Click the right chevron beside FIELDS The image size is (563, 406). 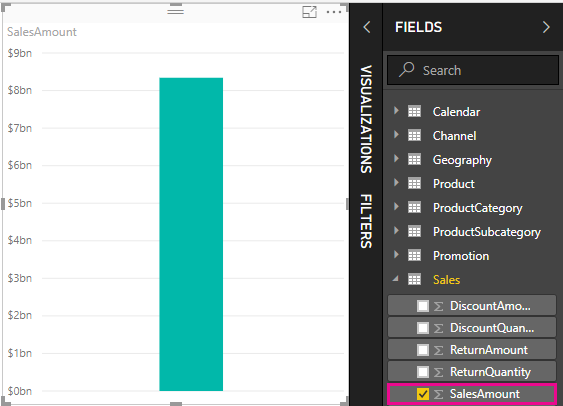pos(546,27)
